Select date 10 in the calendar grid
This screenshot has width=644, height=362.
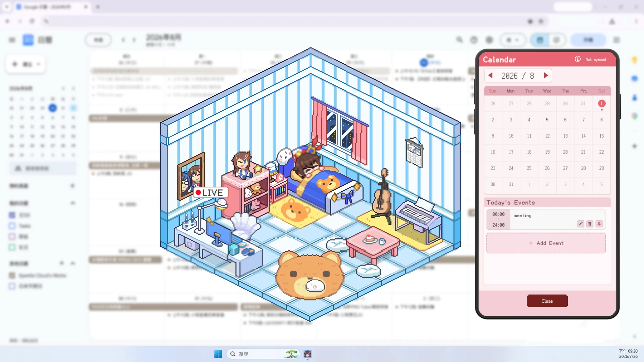coord(511,136)
